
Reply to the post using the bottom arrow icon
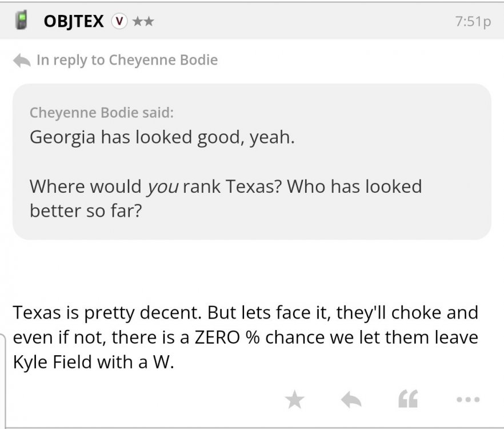pyautogui.click(x=351, y=400)
